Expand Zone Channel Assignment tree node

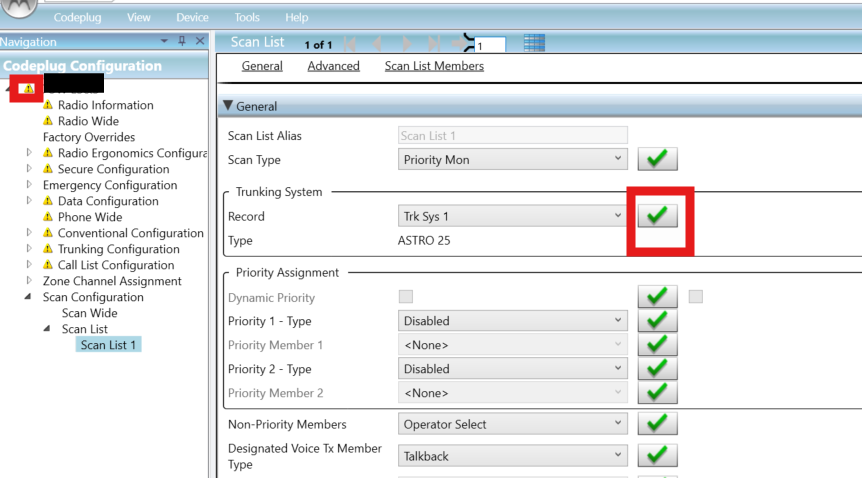[x=29, y=280]
